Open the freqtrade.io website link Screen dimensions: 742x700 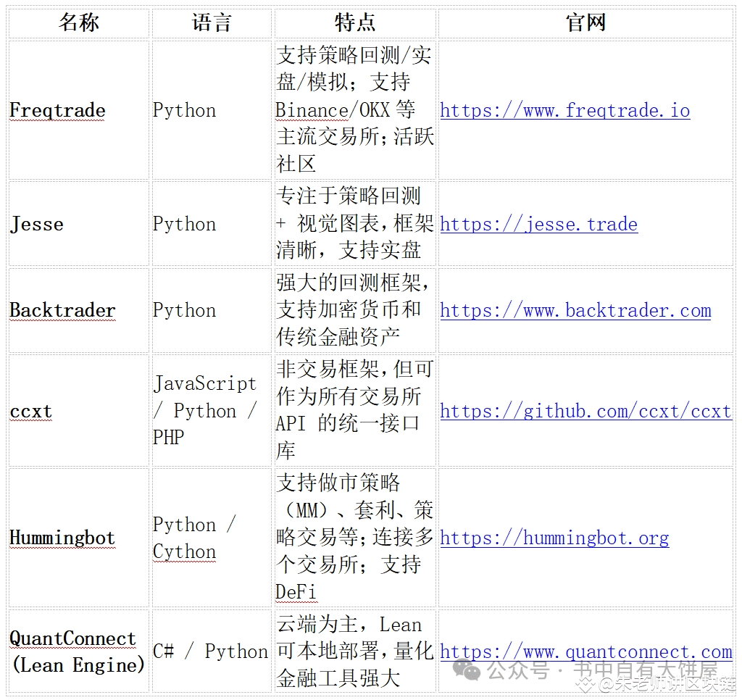pyautogui.click(x=564, y=110)
